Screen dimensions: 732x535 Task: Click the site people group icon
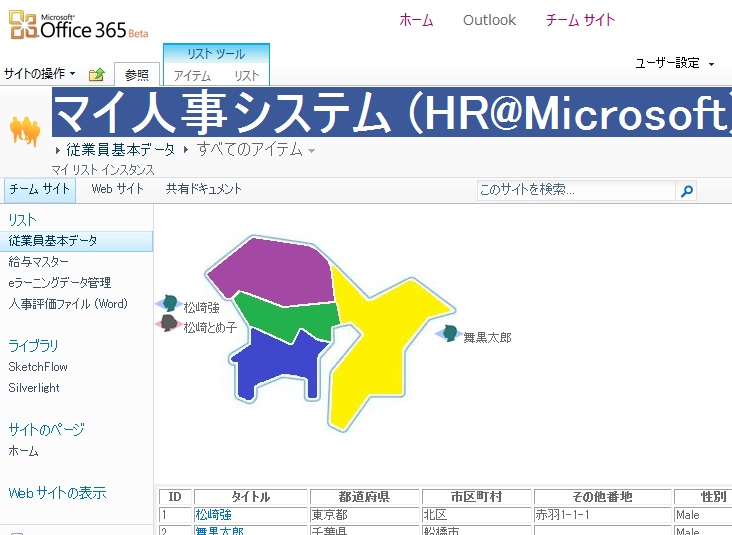click(25, 131)
